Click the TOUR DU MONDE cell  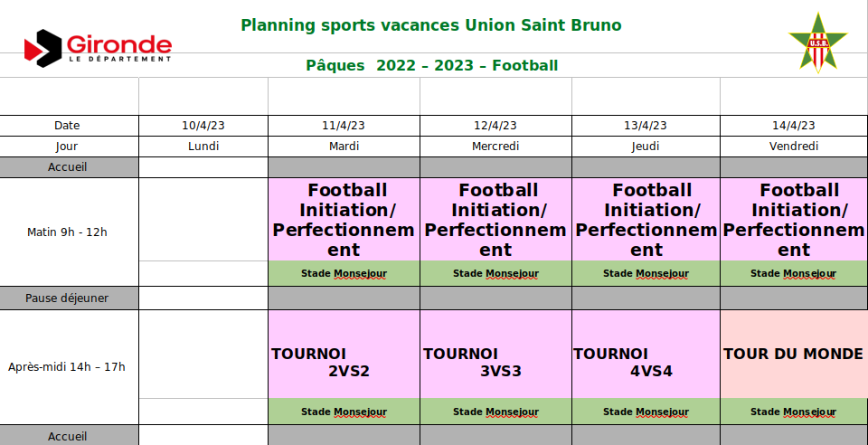[x=794, y=355]
